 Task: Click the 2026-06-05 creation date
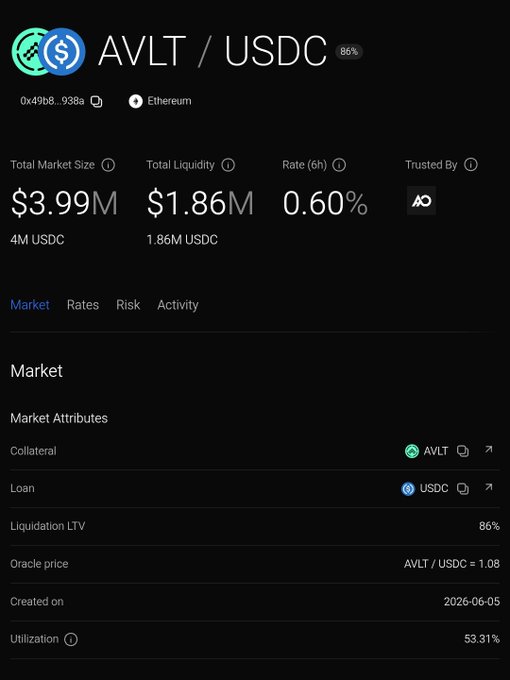pyautogui.click(x=471, y=602)
